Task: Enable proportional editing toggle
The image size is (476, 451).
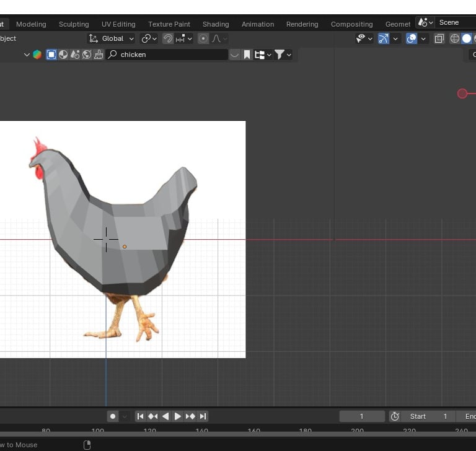Action: (203, 38)
